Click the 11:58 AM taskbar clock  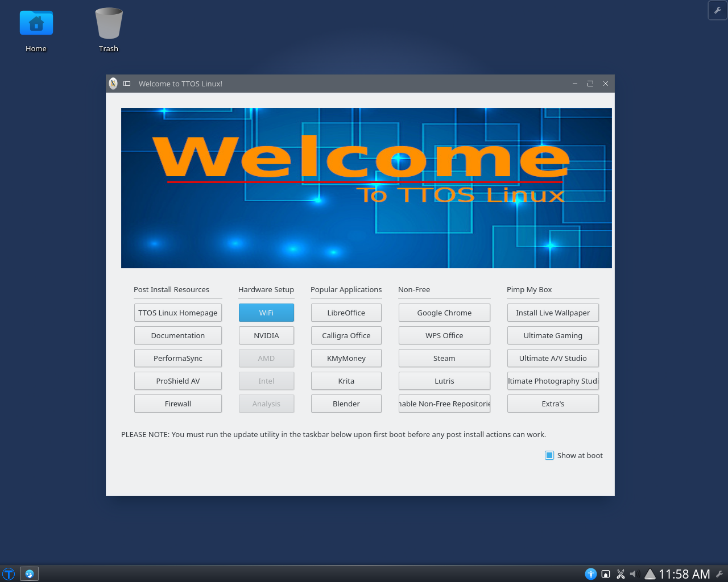pos(684,574)
